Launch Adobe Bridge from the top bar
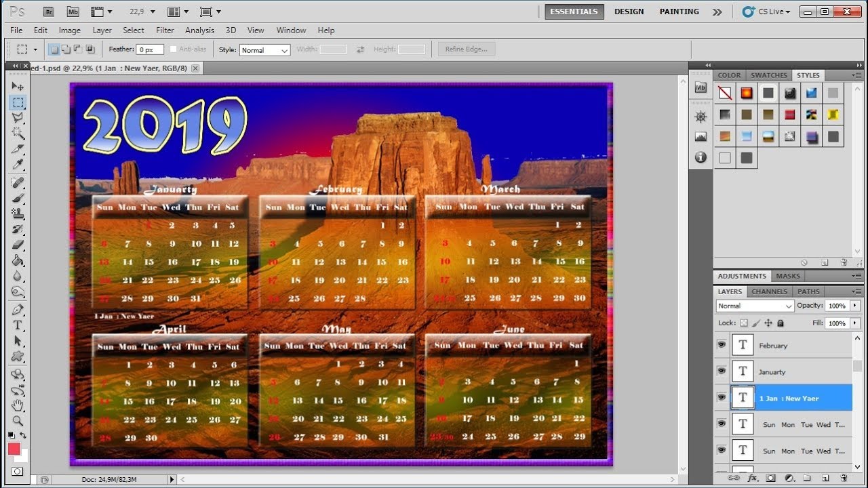868x488 pixels. [x=48, y=12]
